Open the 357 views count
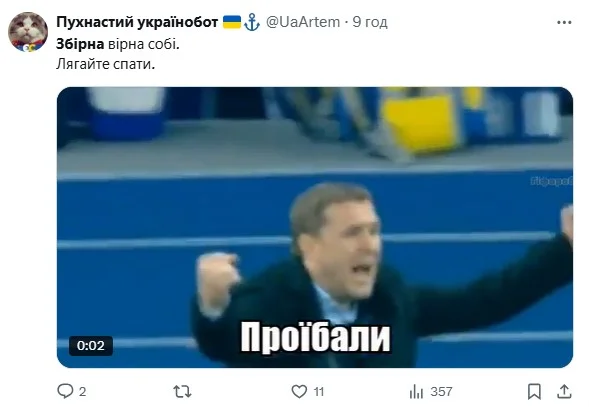The image size is (589, 407). 441,392
